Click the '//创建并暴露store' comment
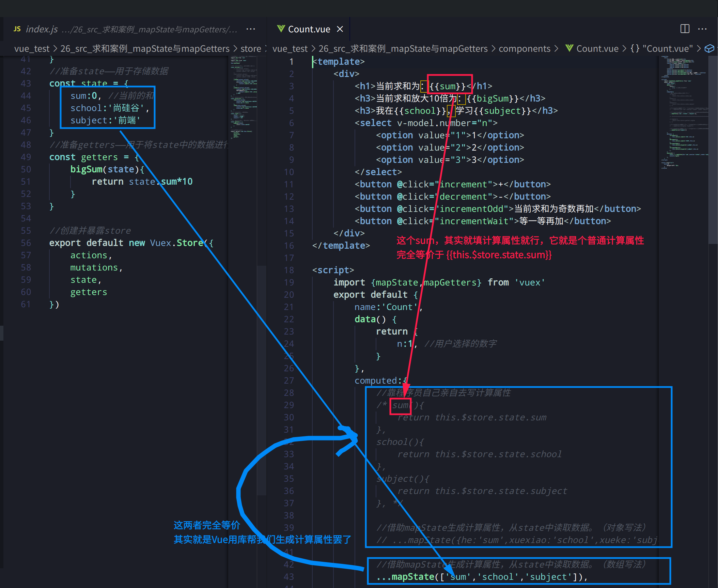This screenshot has height=588, width=718. click(90, 231)
